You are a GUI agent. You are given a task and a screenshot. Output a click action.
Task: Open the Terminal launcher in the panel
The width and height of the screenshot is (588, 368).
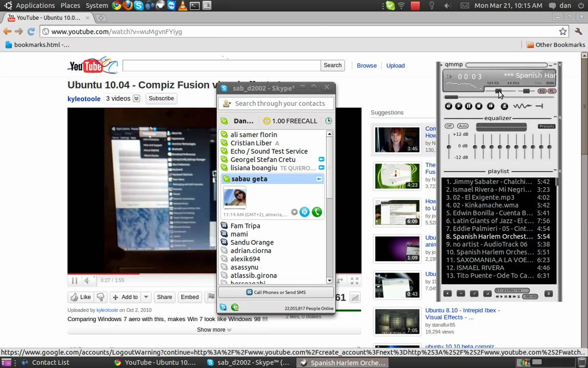pos(194,5)
